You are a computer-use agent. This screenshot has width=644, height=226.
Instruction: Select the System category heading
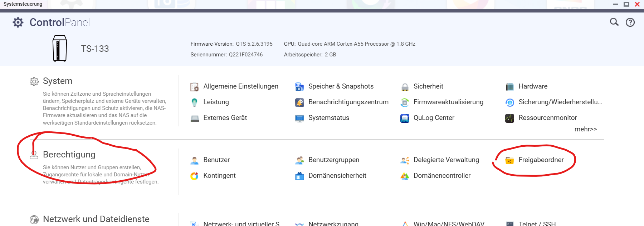[x=58, y=81]
